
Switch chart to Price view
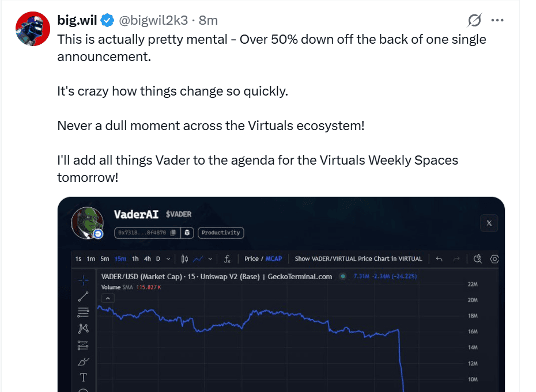[251, 259]
